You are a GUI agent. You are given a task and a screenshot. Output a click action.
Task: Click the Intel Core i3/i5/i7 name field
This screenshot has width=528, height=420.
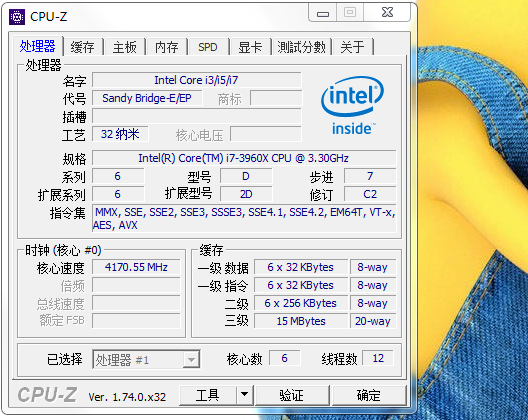pos(197,80)
